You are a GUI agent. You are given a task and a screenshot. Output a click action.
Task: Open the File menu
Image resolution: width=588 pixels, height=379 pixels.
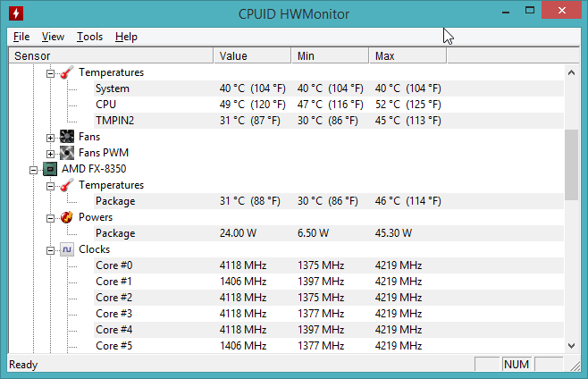[21, 37]
